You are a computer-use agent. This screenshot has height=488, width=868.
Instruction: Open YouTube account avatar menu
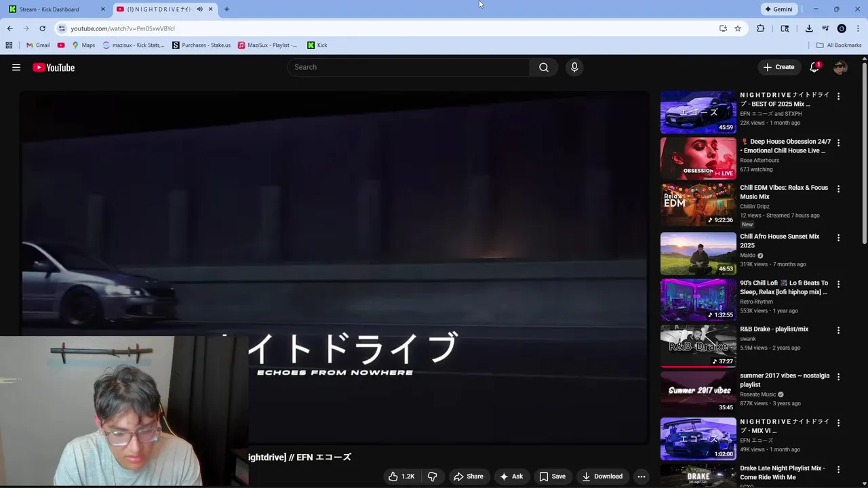(840, 67)
